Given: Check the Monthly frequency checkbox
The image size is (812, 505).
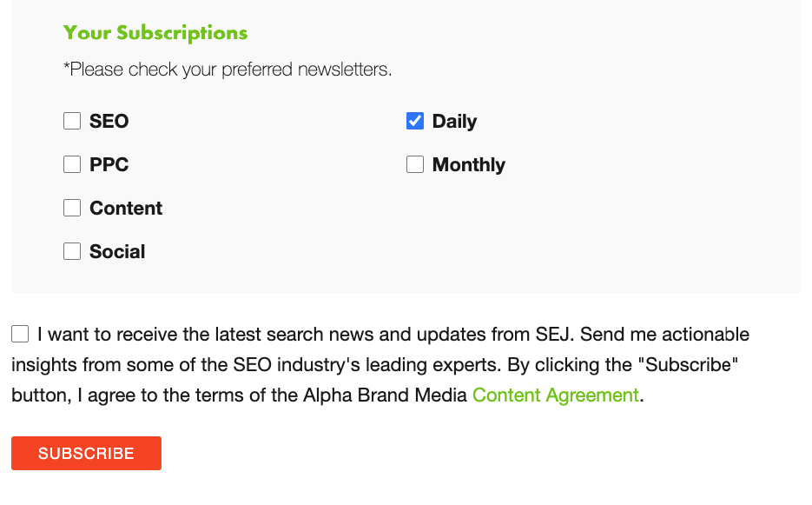Looking at the screenshot, I should pos(415,164).
